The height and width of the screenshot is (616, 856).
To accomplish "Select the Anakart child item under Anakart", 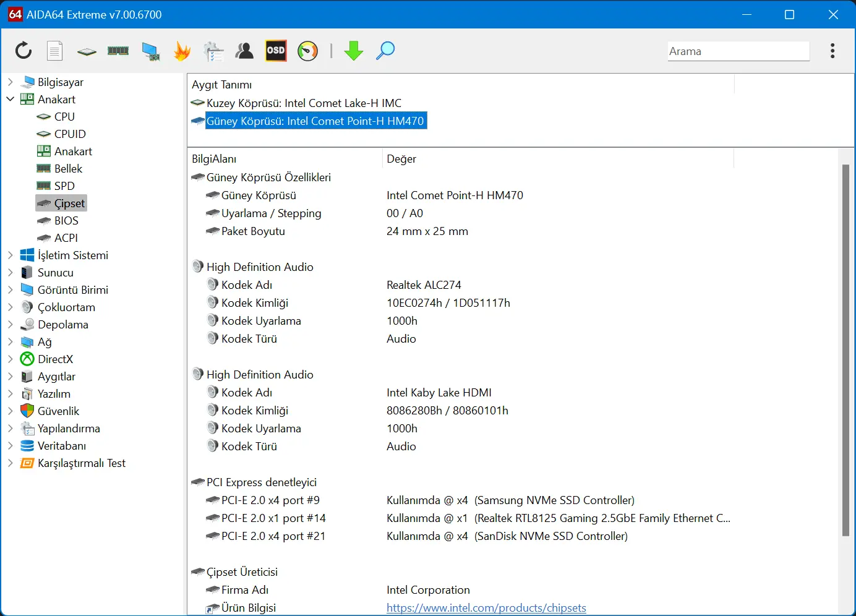I will tap(73, 151).
